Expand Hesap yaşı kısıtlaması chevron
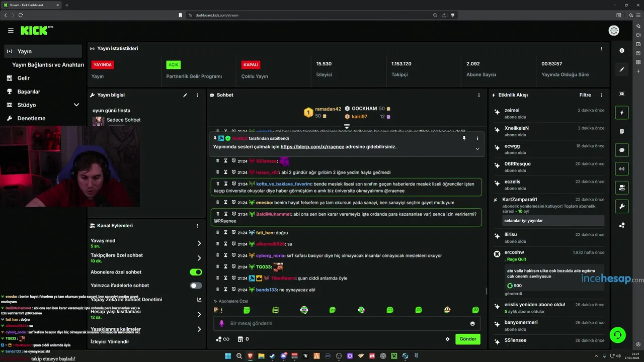The width and height of the screenshot is (644, 362). tap(199, 314)
